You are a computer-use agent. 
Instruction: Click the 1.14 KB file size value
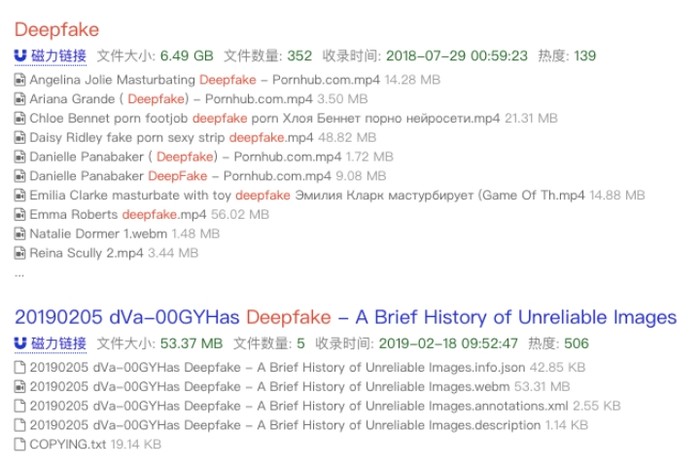click(x=567, y=425)
